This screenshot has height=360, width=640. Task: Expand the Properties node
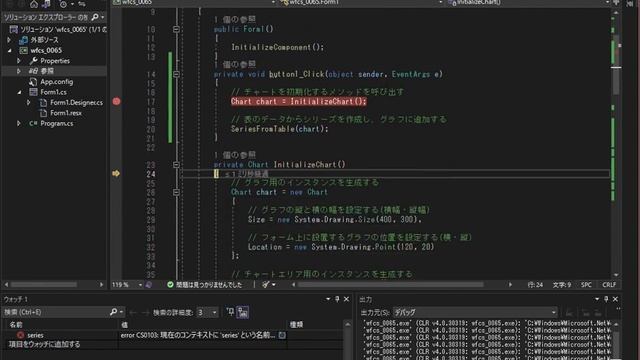click(x=18, y=61)
